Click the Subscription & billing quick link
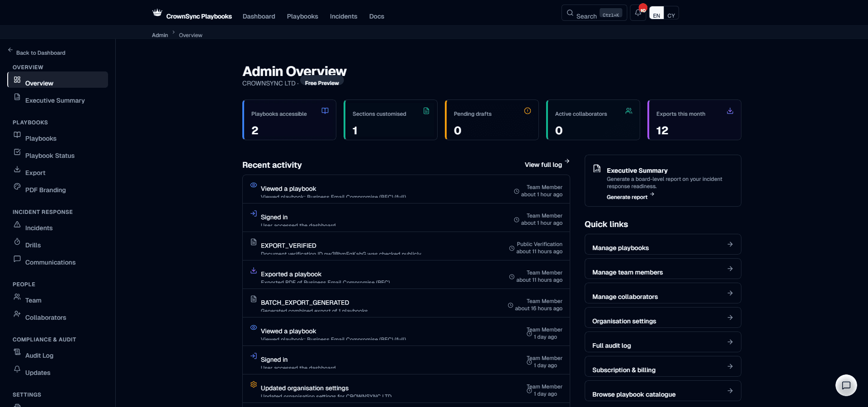The height and width of the screenshot is (407, 868). 663,366
